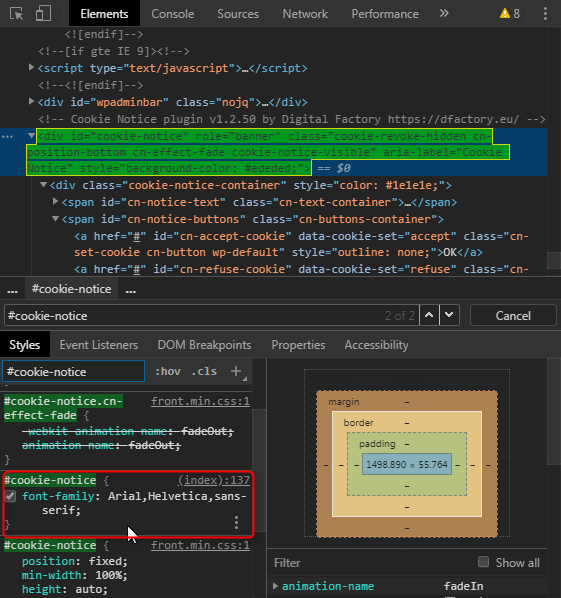Image resolution: width=561 pixels, height=598 pixels.
Task: Click the struck-out animation-name: fadeOut declaration
Action: (101, 445)
